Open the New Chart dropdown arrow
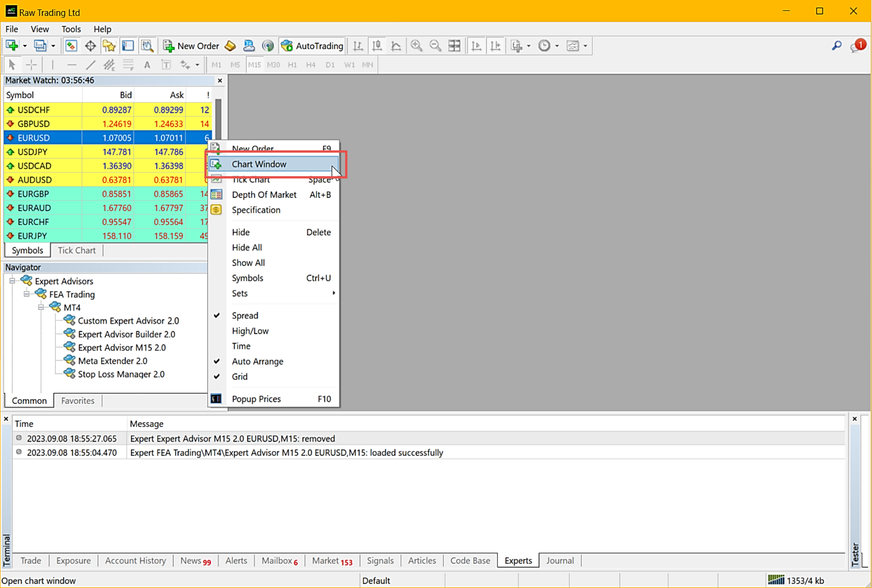Screen dimensions: 872x588 coord(25,46)
